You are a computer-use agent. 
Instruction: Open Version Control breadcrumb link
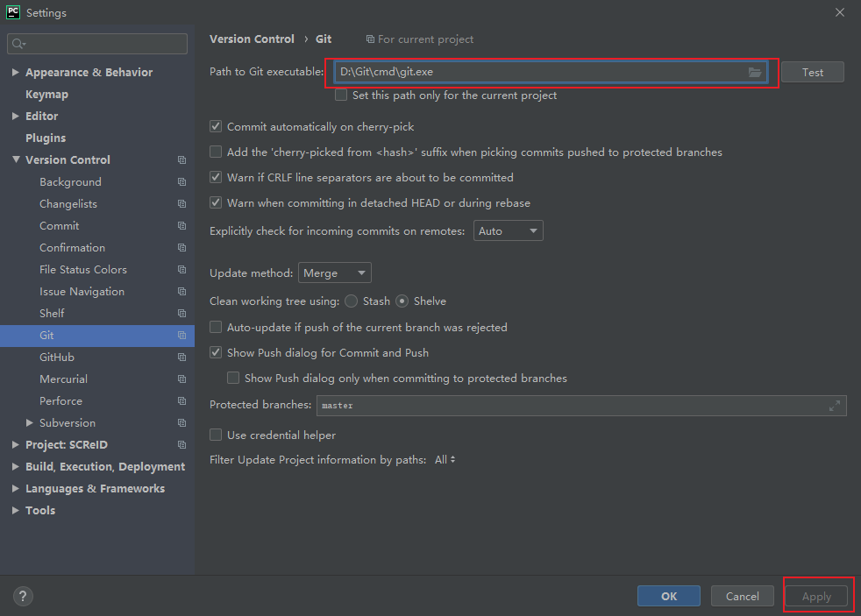(252, 39)
